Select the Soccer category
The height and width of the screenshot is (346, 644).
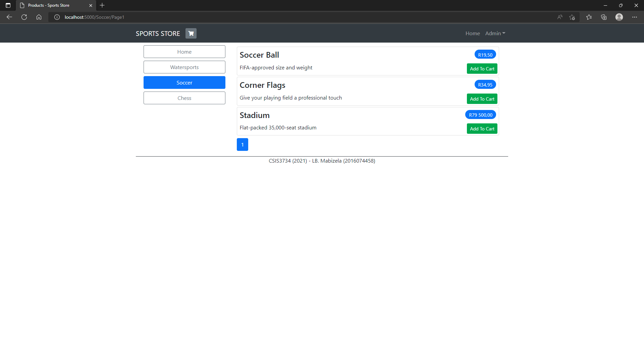[184, 82]
